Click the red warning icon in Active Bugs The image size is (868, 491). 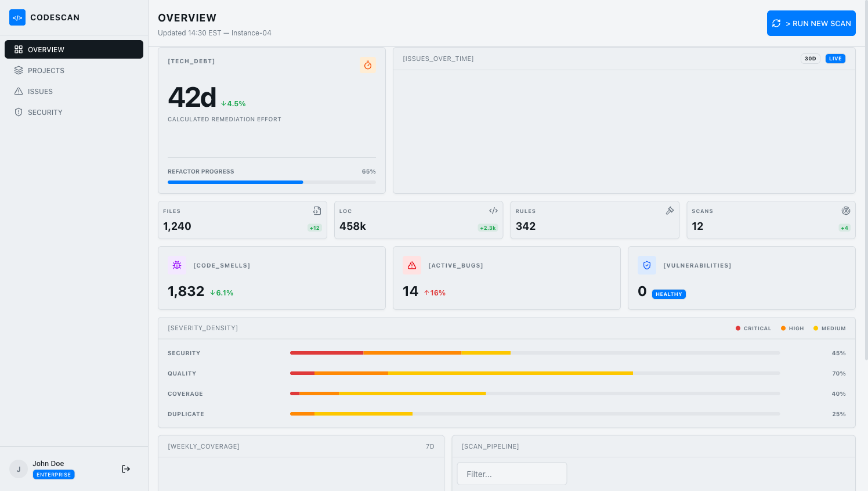412,265
